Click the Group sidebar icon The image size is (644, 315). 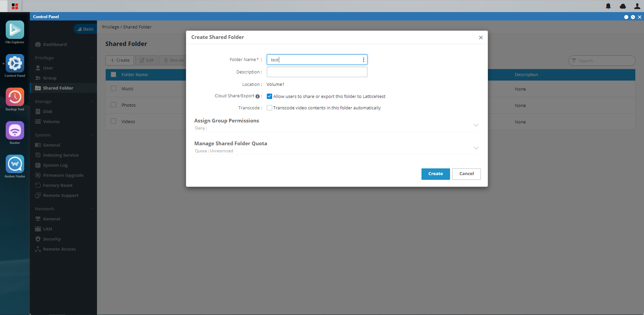tap(38, 78)
